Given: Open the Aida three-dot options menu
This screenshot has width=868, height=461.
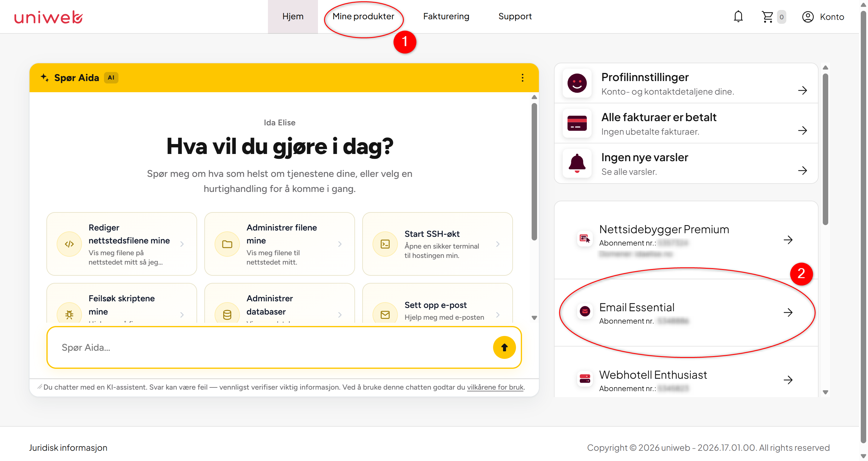Looking at the screenshot, I should (x=522, y=78).
